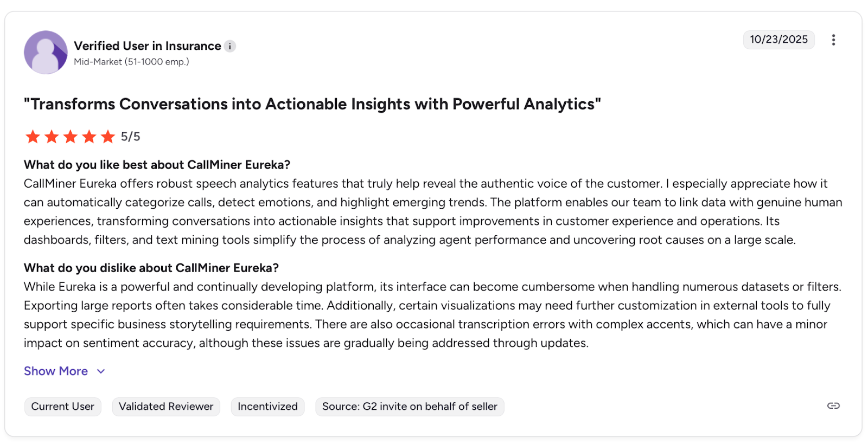Click the 5/5 rating score text
Image resolution: width=868 pixels, height=444 pixels.
point(130,137)
